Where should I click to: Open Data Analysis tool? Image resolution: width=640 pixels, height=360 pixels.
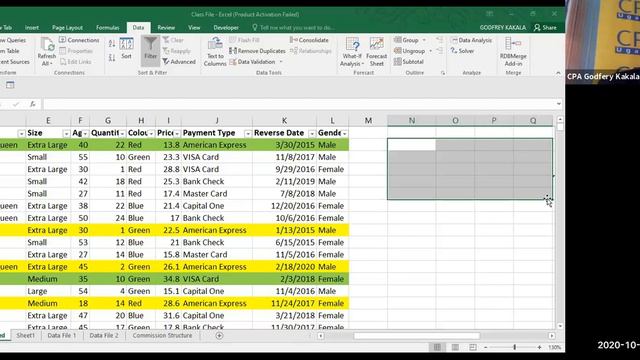(x=471, y=40)
